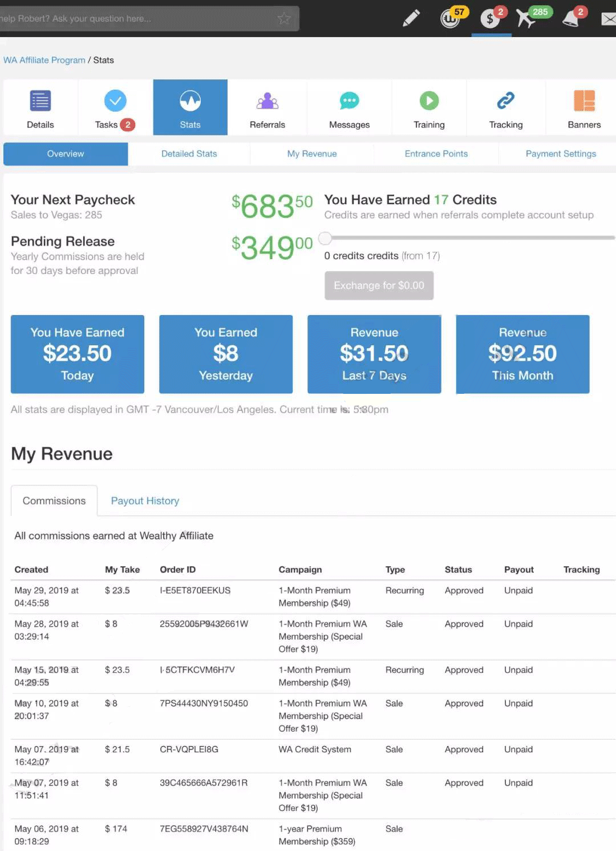Click the You Have Earned Today card

[x=78, y=354]
